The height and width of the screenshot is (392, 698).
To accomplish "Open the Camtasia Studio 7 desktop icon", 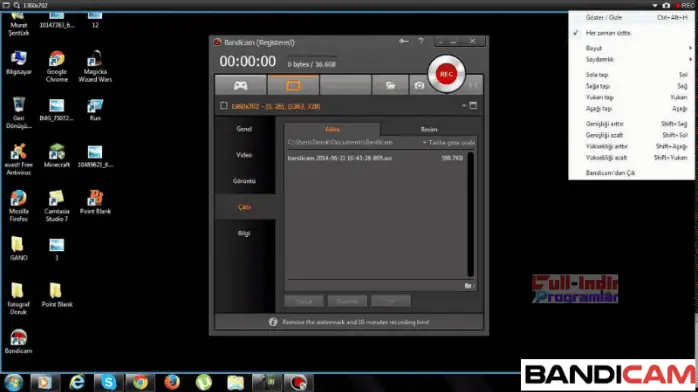I will click(57, 206).
